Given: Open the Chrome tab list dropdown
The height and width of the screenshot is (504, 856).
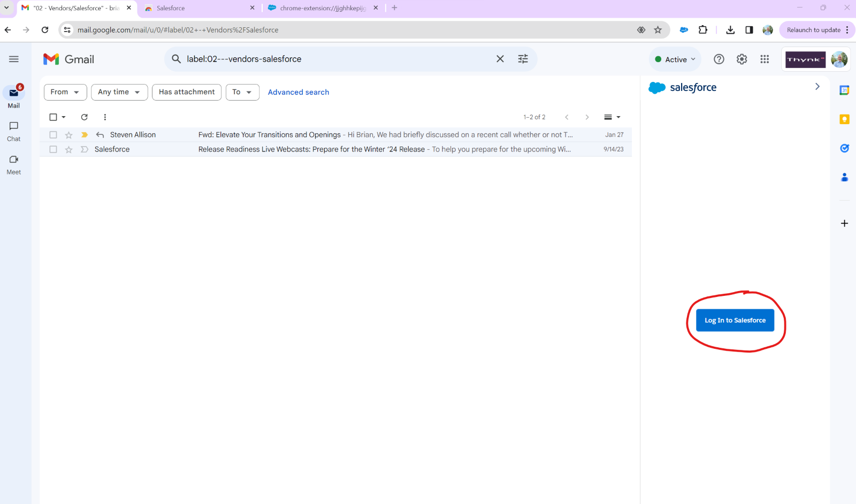Looking at the screenshot, I should [x=6, y=8].
